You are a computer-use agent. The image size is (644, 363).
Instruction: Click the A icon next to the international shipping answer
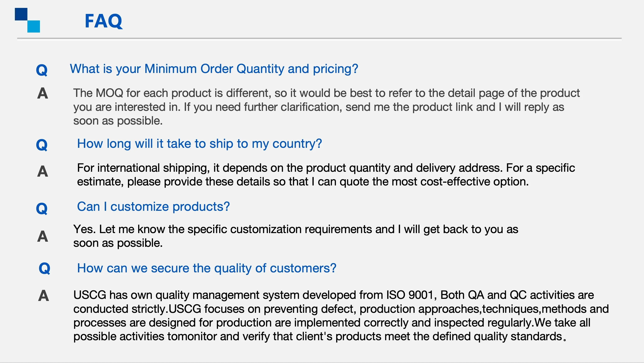point(42,171)
